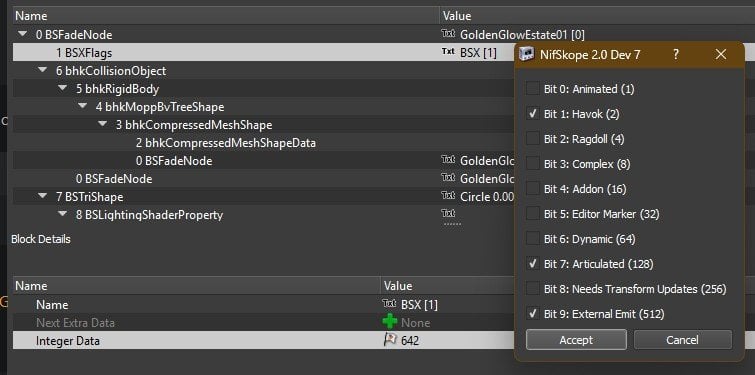The width and height of the screenshot is (755, 375).
Task: Tick Bit 5: Editor Marker checkbox
Action: tap(533, 214)
